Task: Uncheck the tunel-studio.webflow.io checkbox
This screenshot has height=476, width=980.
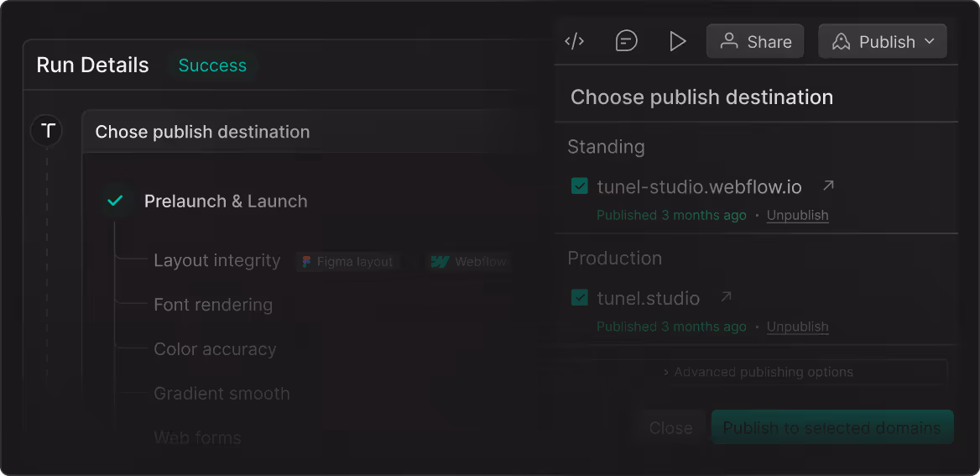Action: (580, 186)
